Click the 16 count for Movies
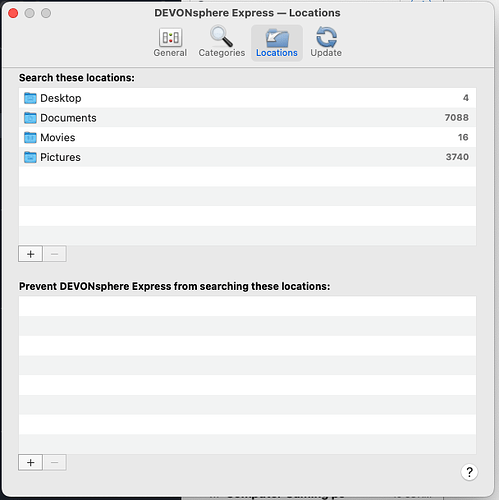Screen dimensions: 499x500 (463, 137)
